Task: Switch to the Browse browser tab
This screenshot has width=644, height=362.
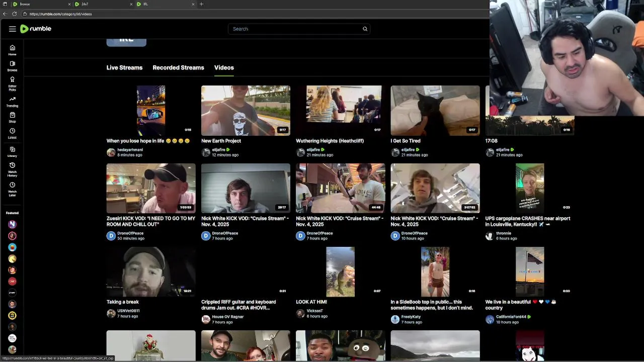Action: [x=41, y=4]
